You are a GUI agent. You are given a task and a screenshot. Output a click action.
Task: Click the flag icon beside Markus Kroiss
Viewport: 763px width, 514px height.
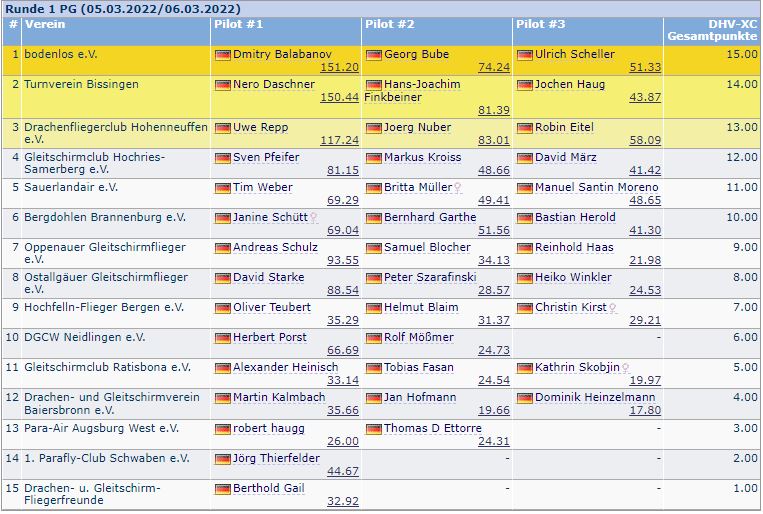point(373,158)
